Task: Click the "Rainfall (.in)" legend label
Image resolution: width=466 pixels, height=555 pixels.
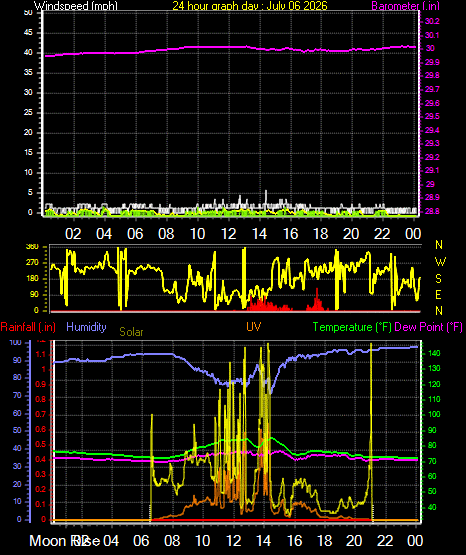Action: (28, 327)
